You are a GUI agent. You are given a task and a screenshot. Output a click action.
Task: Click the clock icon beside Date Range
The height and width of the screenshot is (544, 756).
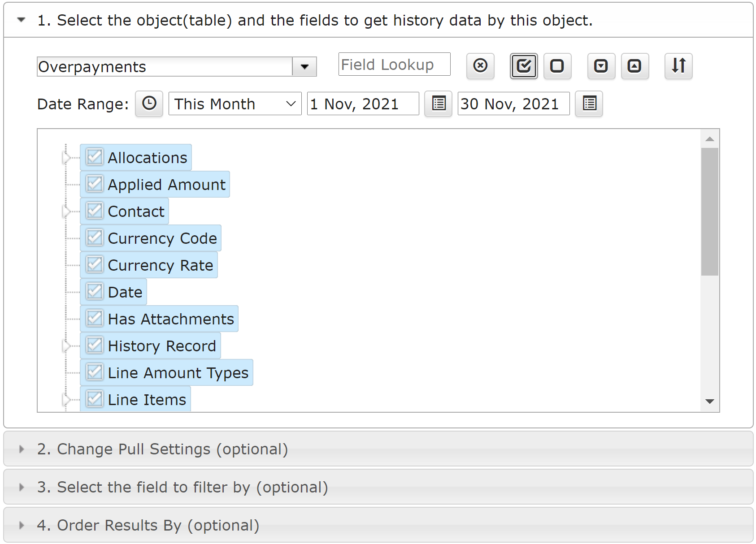(x=149, y=104)
